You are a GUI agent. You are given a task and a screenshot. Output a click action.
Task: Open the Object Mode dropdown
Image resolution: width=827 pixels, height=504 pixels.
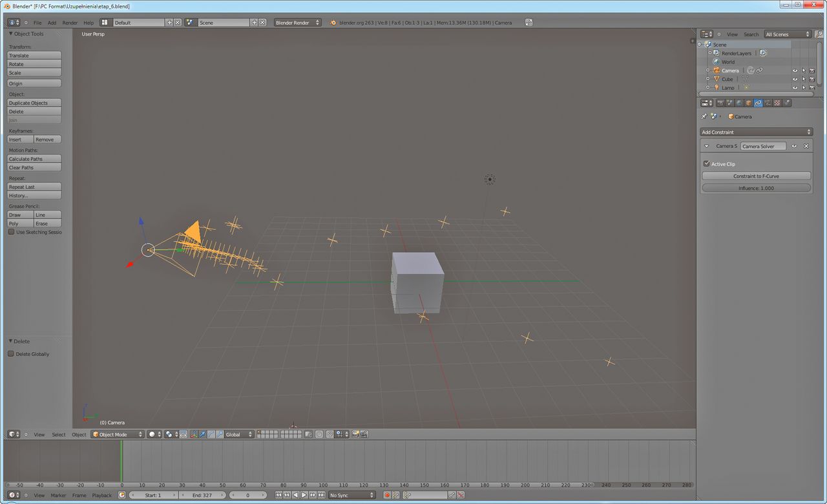118,434
